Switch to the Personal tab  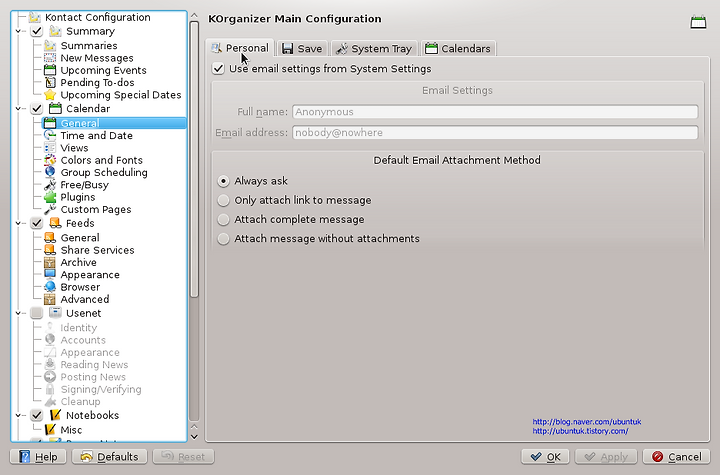[x=240, y=48]
